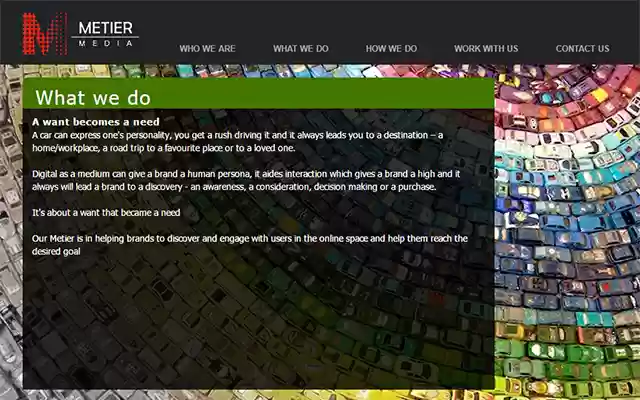The image size is (640, 400).
Task: Click the Metier Media logo
Action: 80,33
